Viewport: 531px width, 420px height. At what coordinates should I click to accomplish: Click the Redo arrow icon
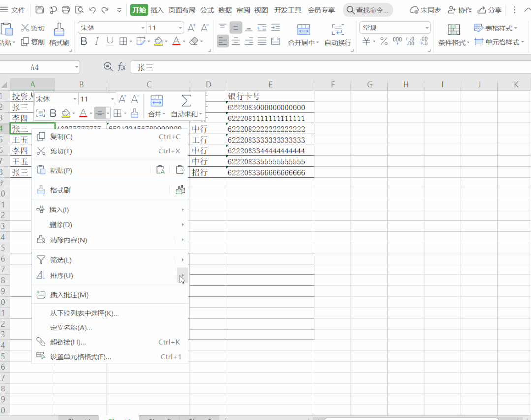[105, 10]
